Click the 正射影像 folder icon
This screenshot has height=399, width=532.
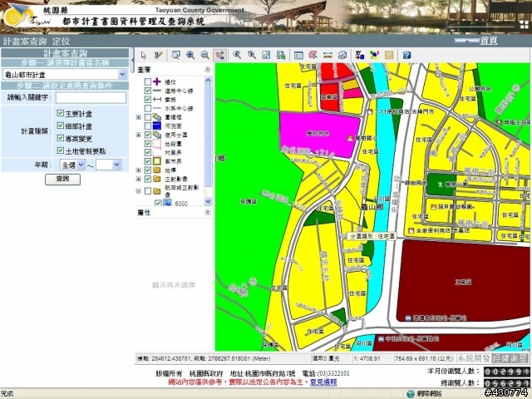[x=157, y=179]
